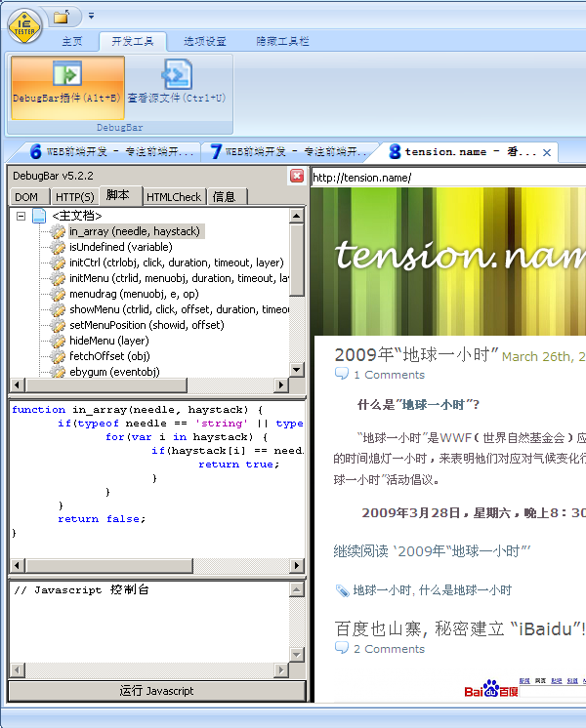Switch to the HTMLCheck tab
Viewport: 586px width, 728px height.
coord(173,197)
